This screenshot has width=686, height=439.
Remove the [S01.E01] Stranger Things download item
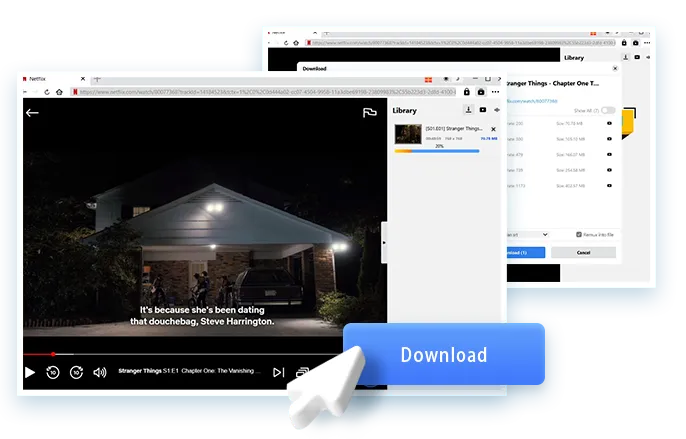(494, 129)
